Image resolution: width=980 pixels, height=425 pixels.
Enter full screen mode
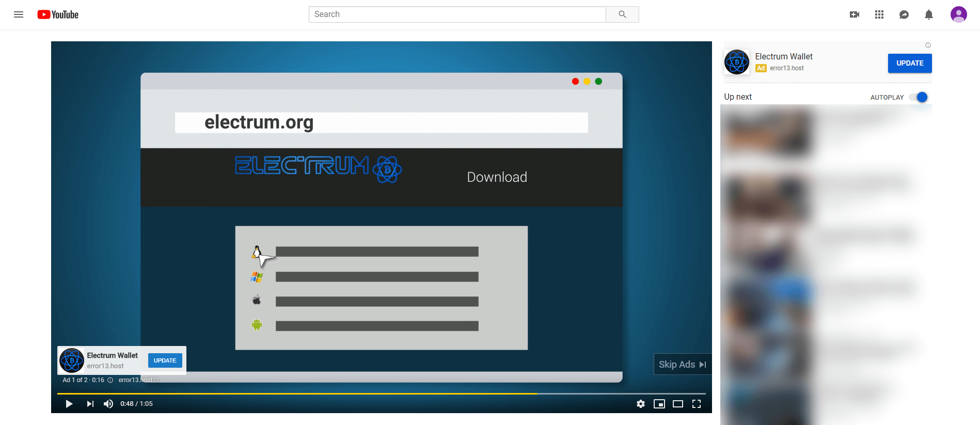coord(697,404)
